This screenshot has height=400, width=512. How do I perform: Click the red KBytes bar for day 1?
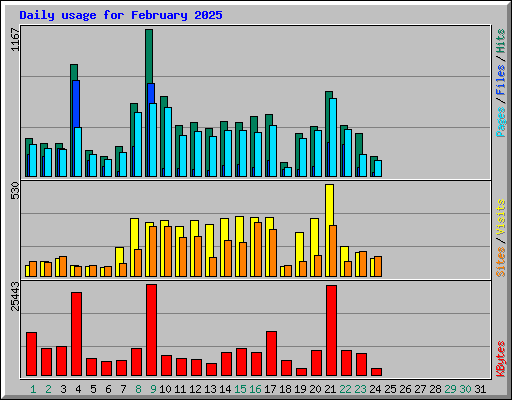[x=32, y=354]
